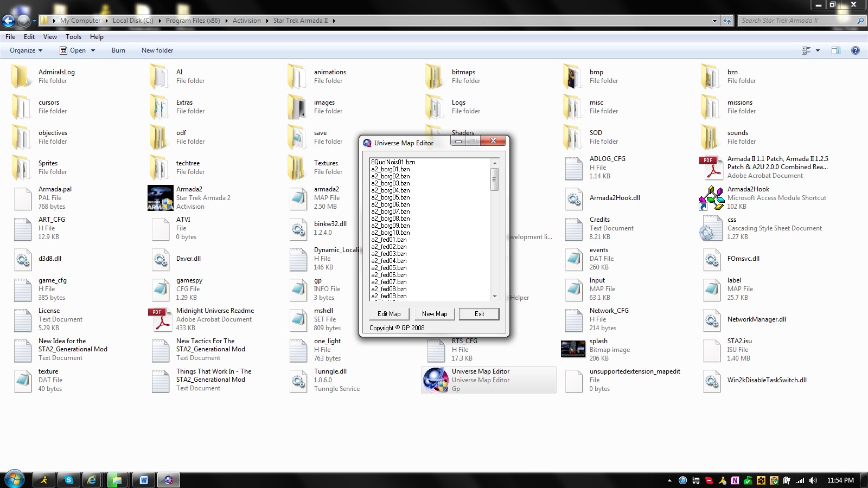This screenshot has width=868, height=488.
Task: Open Skype from the taskbar
Action: [x=69, y=480]
